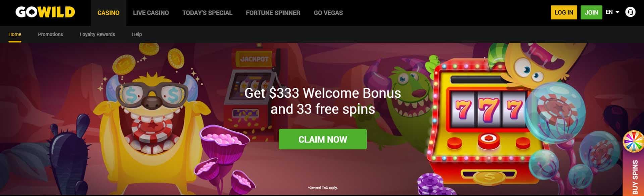
Task: Open the live support headset icon
Action: pyautogui.click(x=630, y=12)
